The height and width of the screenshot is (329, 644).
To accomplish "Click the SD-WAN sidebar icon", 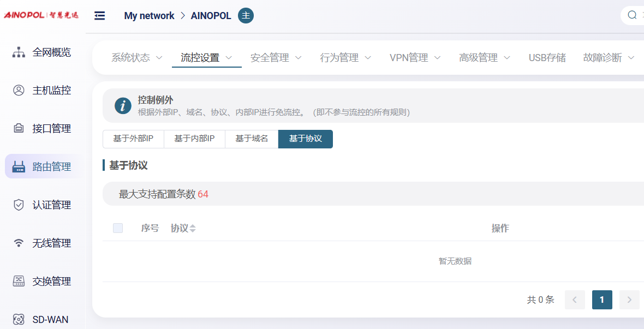I will click(x=19, y=320).
